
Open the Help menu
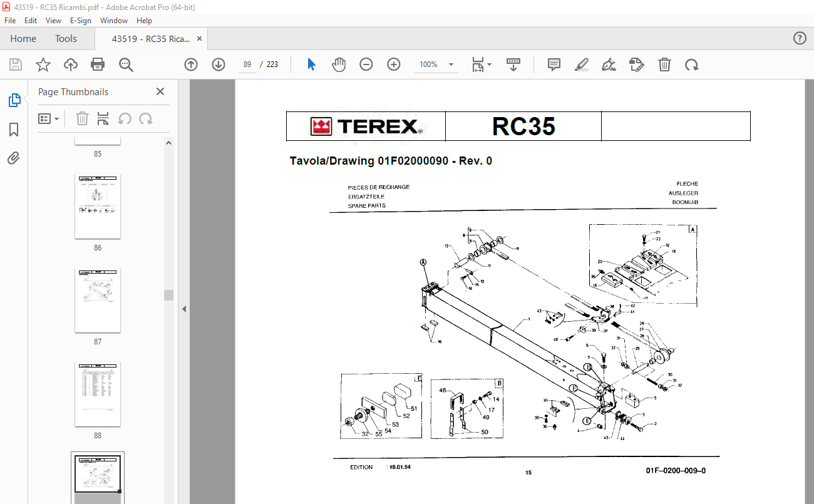144,21
